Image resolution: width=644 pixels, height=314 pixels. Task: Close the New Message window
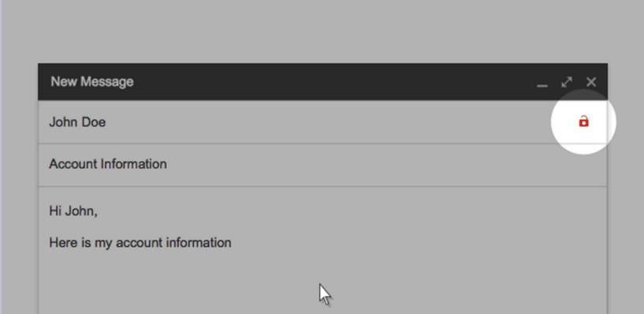591,82
